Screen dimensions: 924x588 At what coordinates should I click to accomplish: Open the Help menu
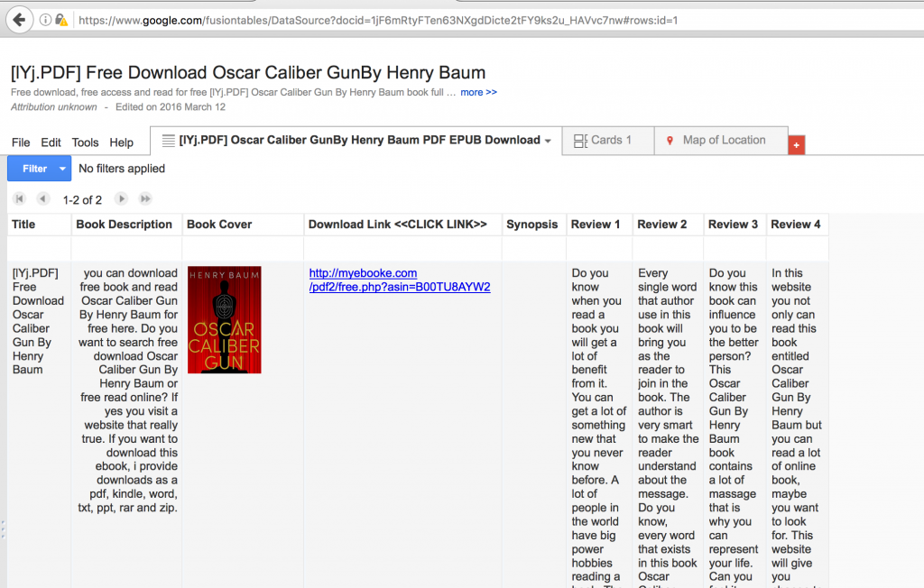point(122,142)
